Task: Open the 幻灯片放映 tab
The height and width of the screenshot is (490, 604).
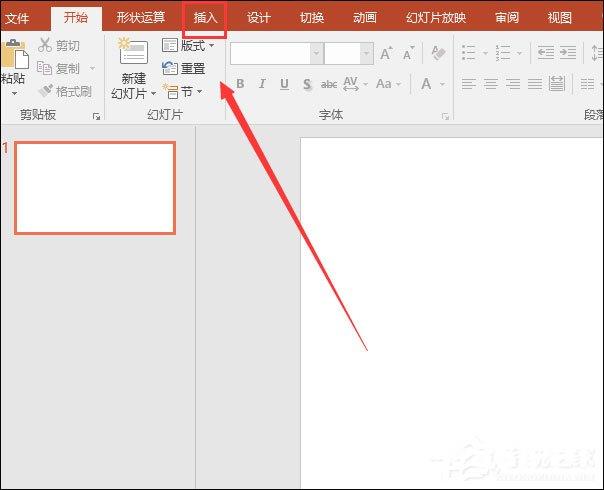Action: (x=436, y=18)
